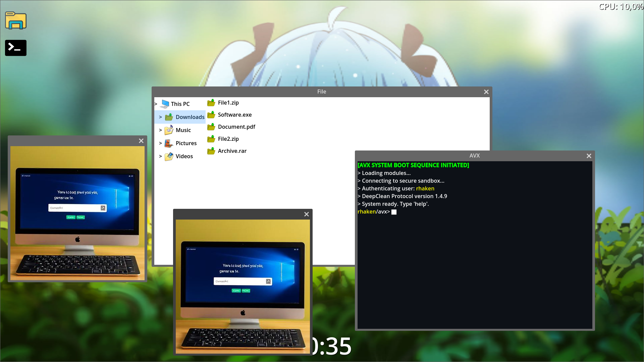The image size is (644, 362).
Task: Open the Pictures folder icon
Action: point(168,143)
